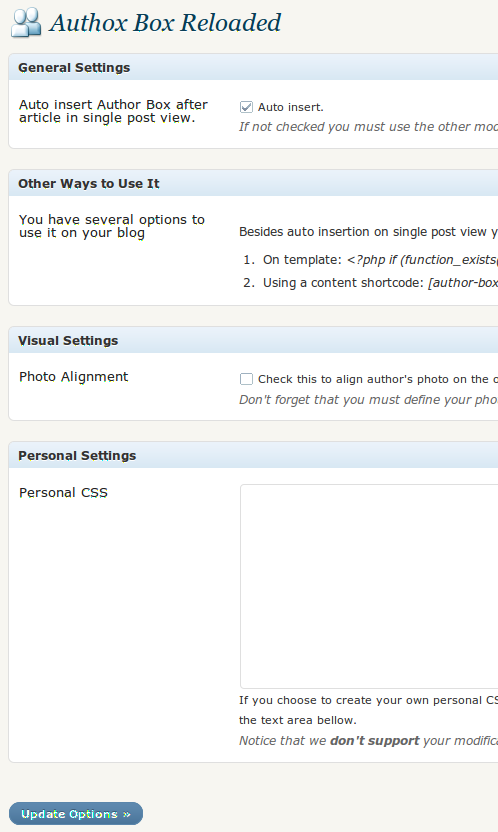Image resolution: width=498 pixels, height=832 pixels.
Task: Click the Visual Settings section header
Action: tap(254, 341)
